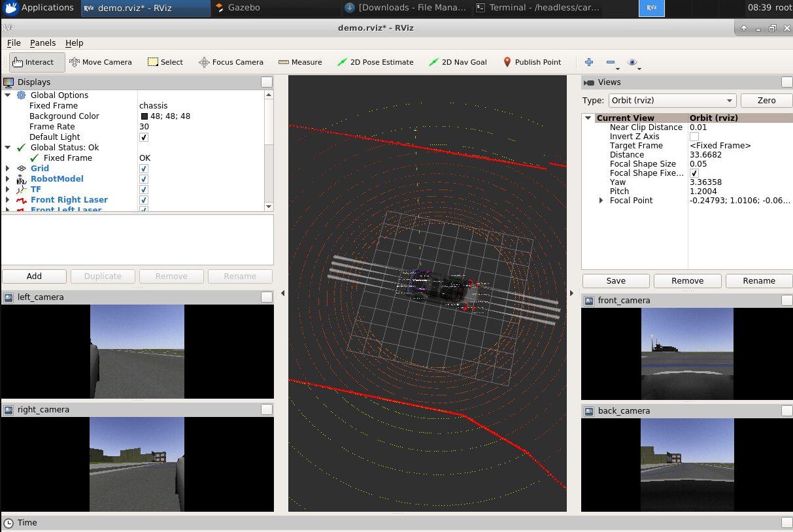Open the Panels menu

point(42,42)
